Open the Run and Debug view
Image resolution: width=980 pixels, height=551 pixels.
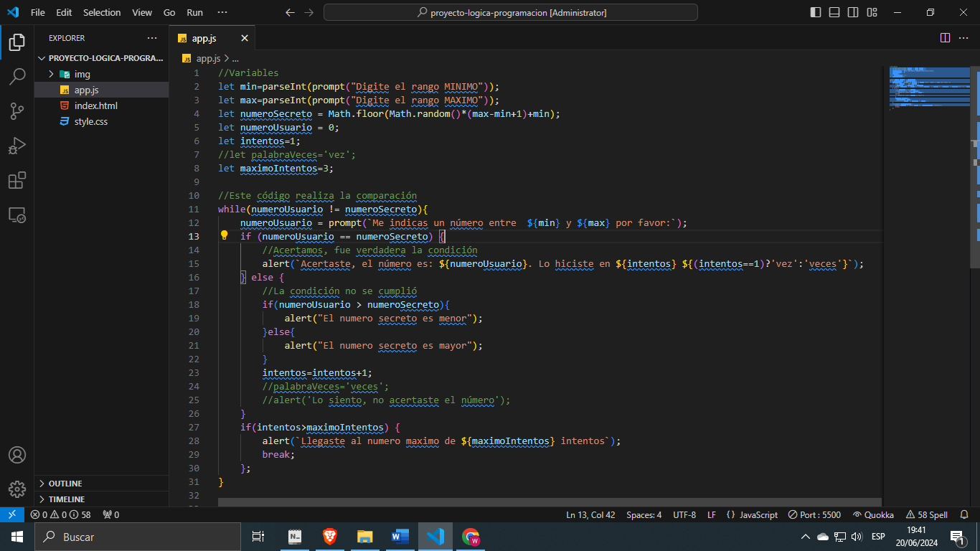(x=17, y=146)
